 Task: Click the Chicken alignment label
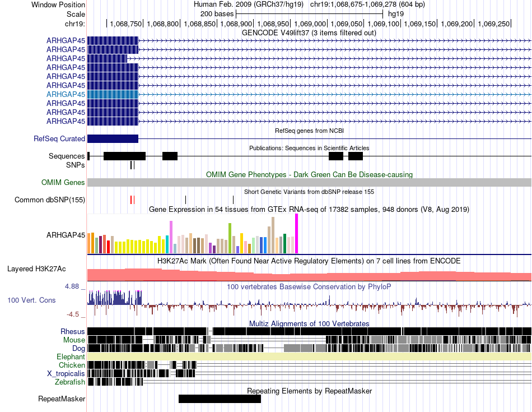point(72,365)
